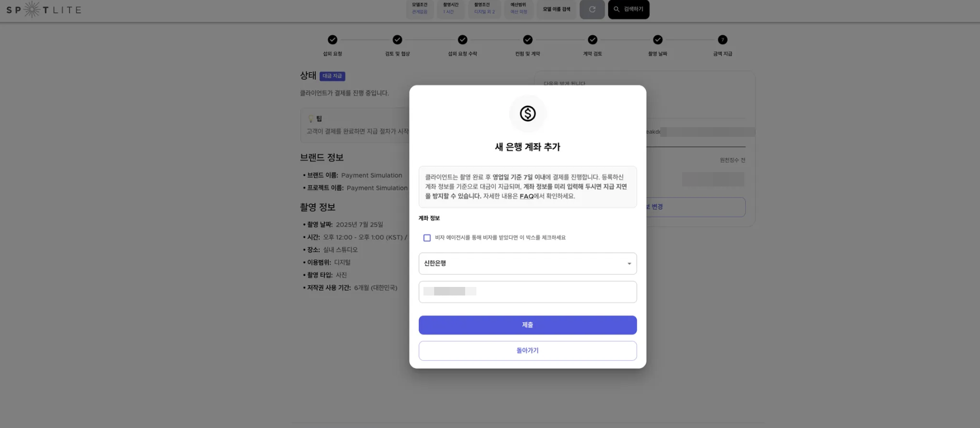Open the 촬영조건 filter dropdown

484,9
